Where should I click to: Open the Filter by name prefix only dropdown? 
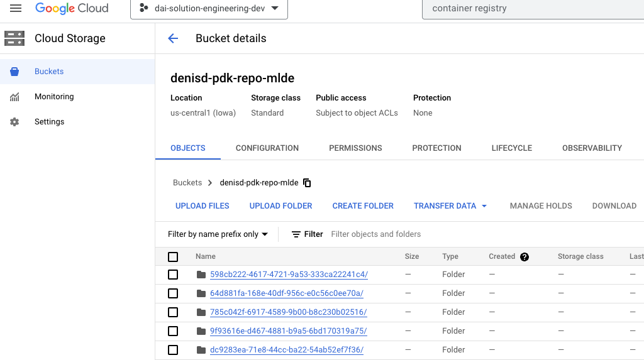[x=218, y=234]
